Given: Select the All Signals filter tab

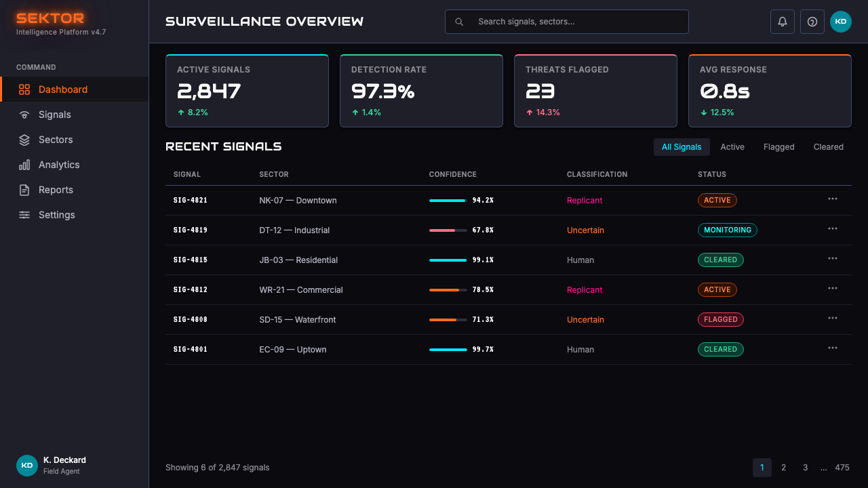Looking at the screenshot, I should (682, 147).
